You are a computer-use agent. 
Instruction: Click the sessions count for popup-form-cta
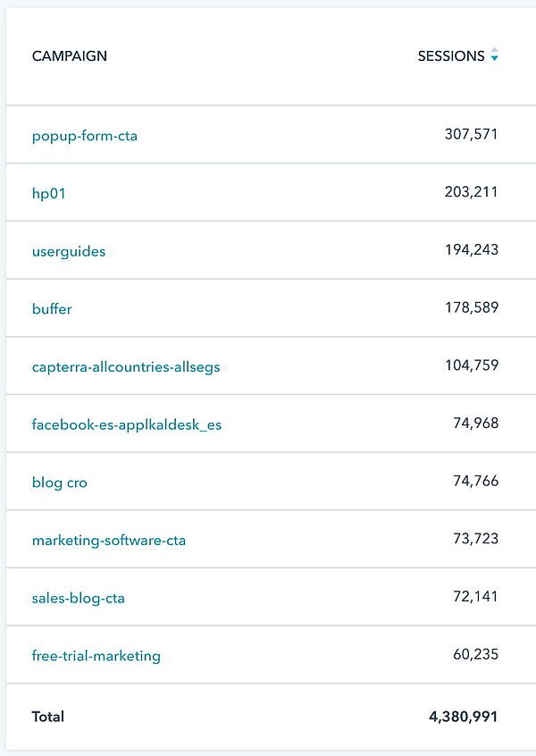(472, 136)
